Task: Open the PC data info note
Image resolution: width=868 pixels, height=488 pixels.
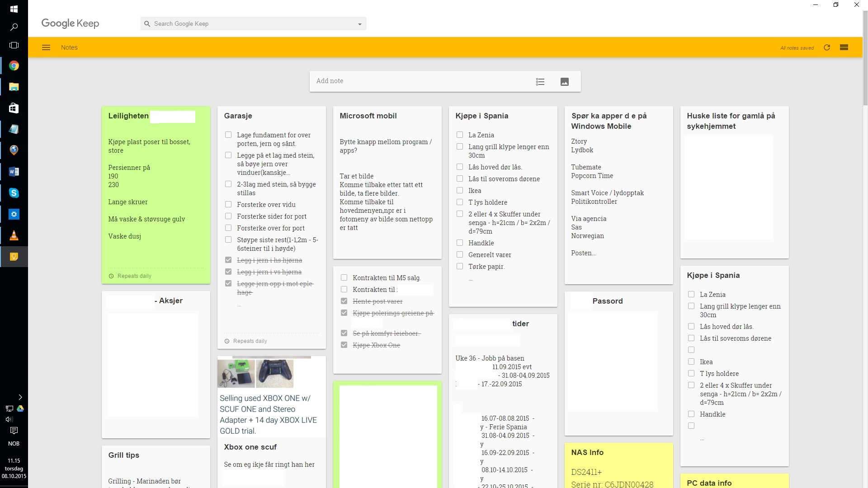Action: pos(735,481)
